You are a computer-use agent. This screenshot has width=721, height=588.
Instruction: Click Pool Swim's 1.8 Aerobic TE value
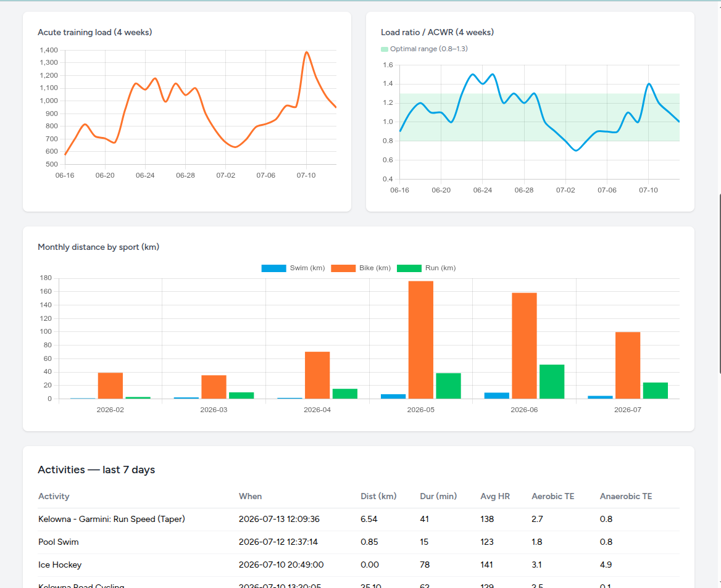(536, 542)
